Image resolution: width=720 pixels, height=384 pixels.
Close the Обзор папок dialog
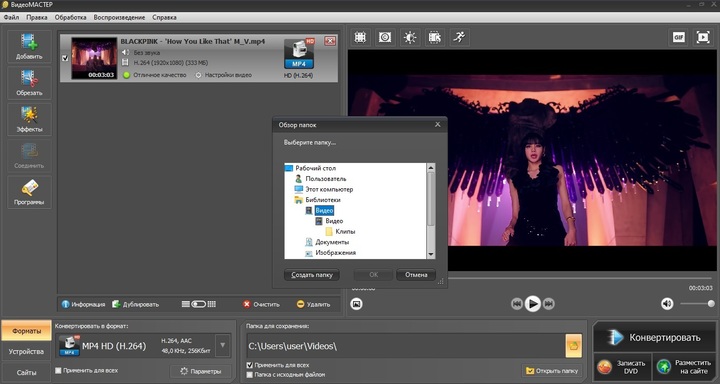click(438, 124)
